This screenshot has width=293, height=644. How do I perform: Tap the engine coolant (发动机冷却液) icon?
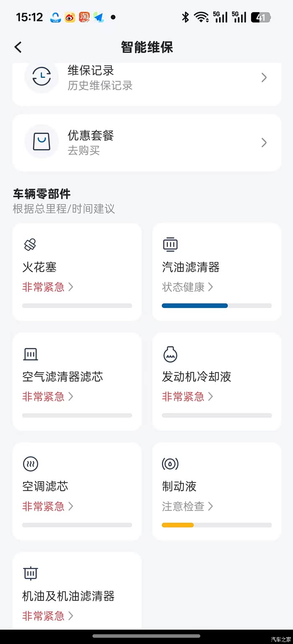pyautogui.click(x=170, y=354)
